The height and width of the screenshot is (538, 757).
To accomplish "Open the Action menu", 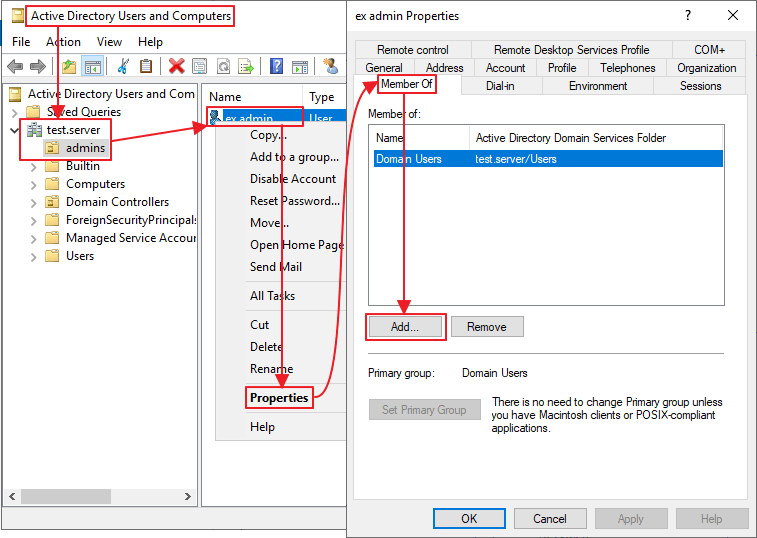I will pos(63,42).
